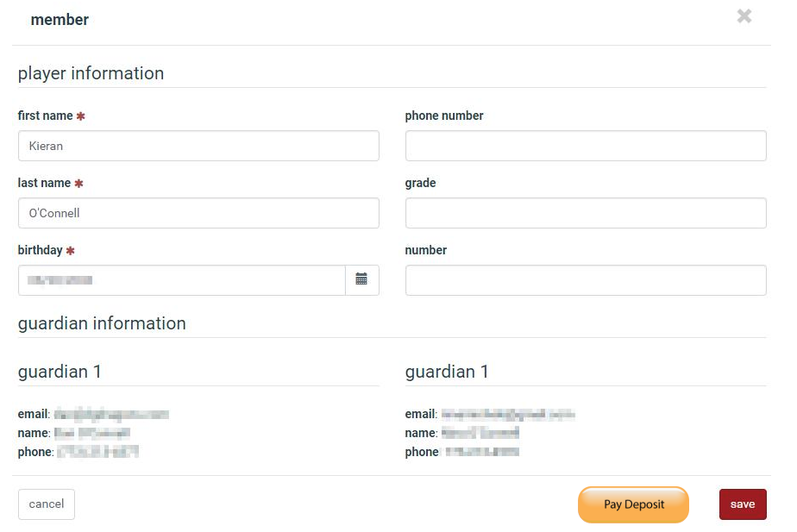Click the number input field
The image size is (797, 532).
(586, 280)
